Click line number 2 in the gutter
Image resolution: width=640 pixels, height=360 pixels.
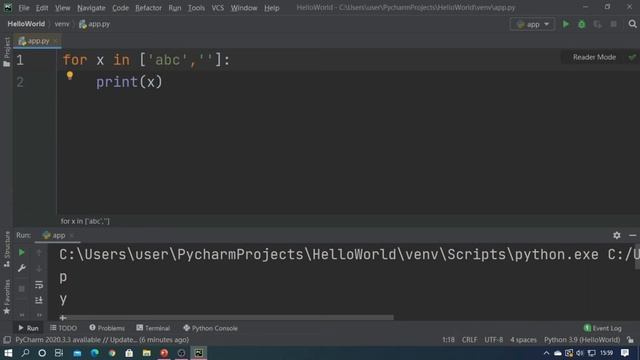click(x=20, y=82)
